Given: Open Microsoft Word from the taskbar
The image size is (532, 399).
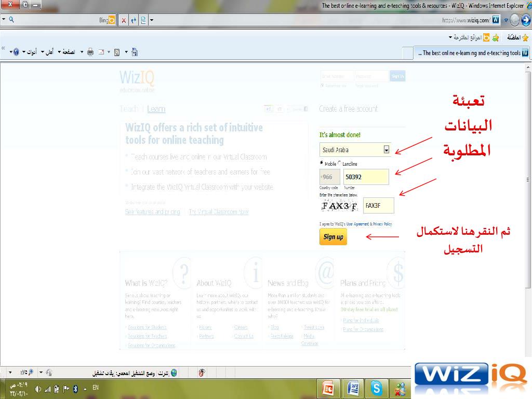Looking at the screenshot, I should [x=353, y=389].
